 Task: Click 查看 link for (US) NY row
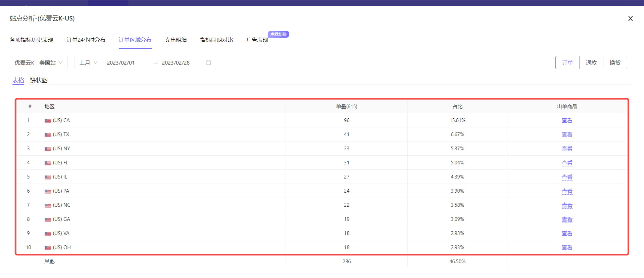tap(567, 149)
